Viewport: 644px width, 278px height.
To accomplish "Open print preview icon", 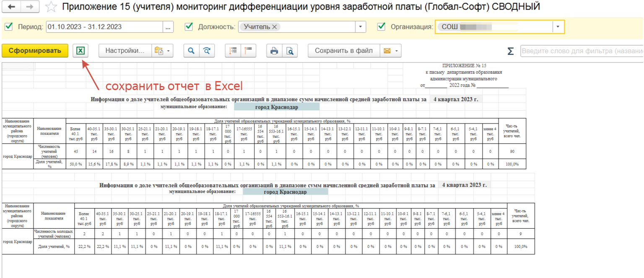I will click(290, 51).
